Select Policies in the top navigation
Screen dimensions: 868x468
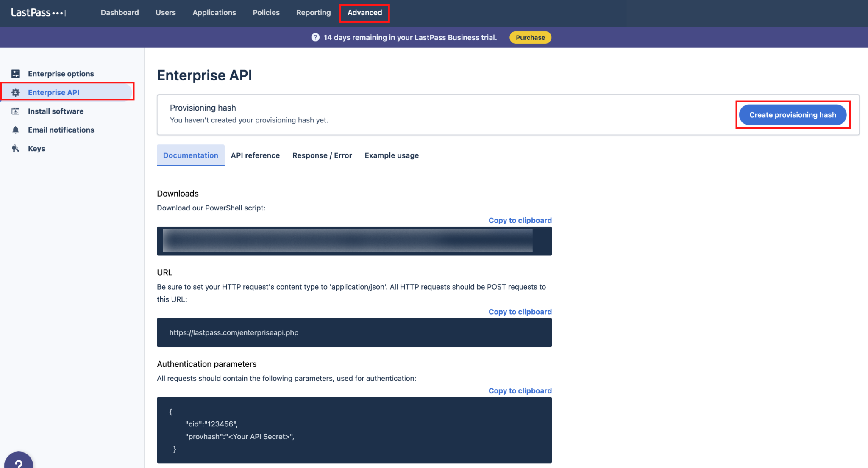[266, 13]
